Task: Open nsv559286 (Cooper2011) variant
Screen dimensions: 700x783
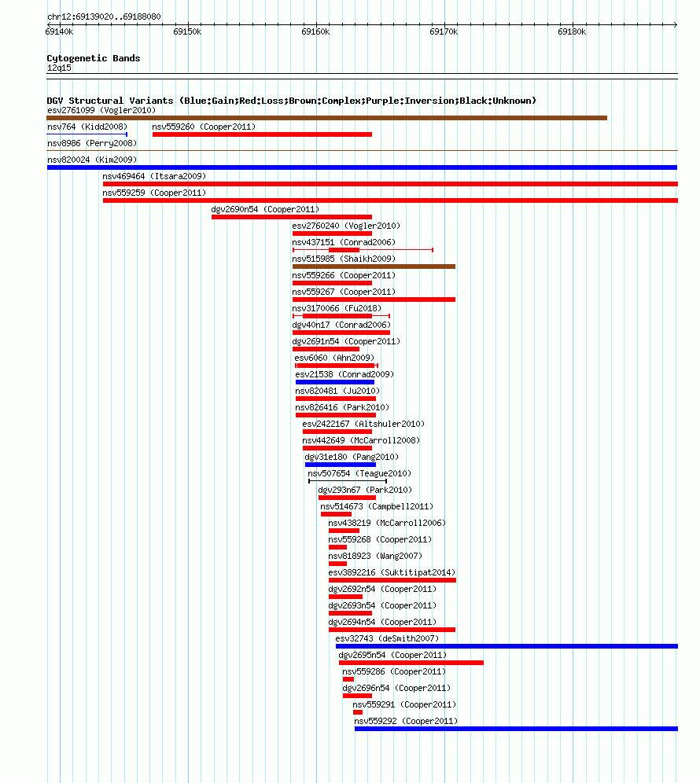Action: coord(394,671)
